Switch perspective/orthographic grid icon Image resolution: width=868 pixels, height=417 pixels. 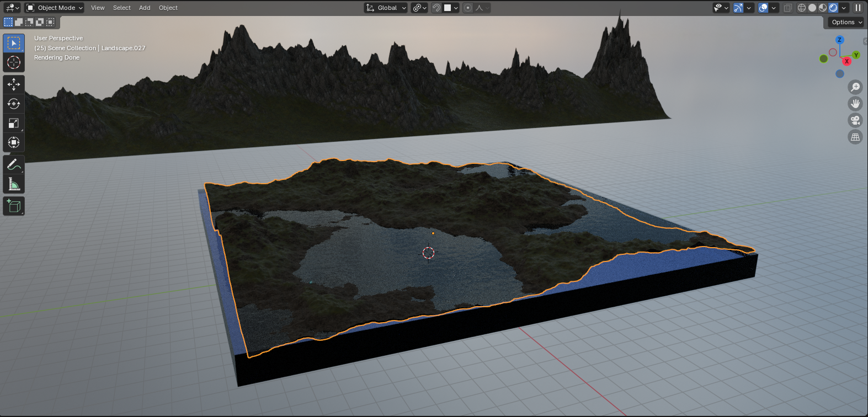point(855,137)
